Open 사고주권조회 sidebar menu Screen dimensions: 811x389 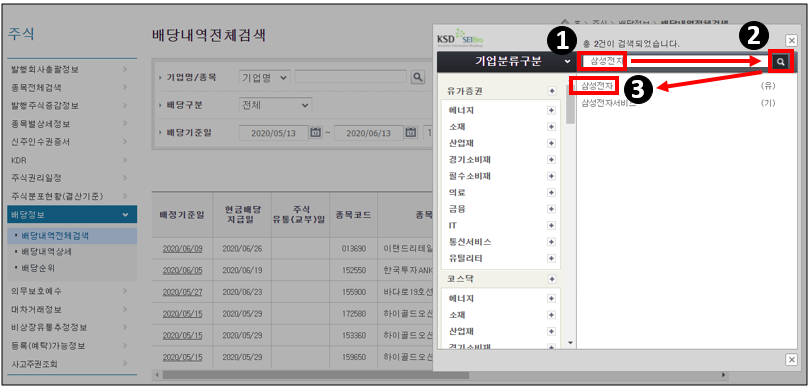[72, 364]
